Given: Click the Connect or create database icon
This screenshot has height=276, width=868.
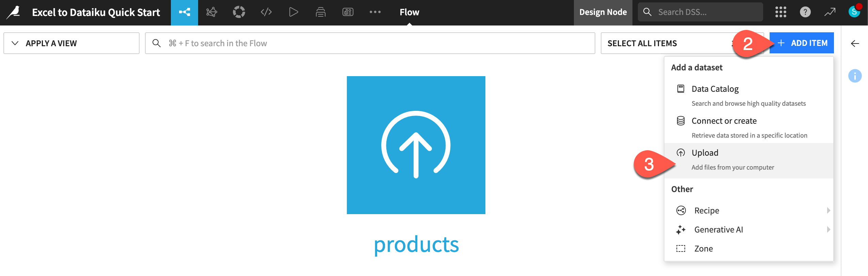Looking at the screenshot, I should coord(681,121).
